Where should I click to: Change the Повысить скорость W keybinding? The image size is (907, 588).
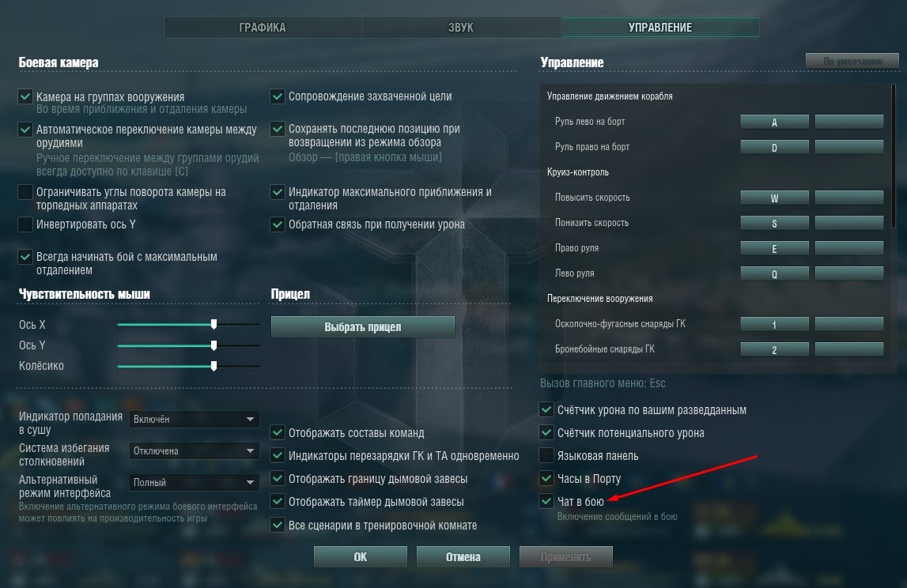click(774, 198)
